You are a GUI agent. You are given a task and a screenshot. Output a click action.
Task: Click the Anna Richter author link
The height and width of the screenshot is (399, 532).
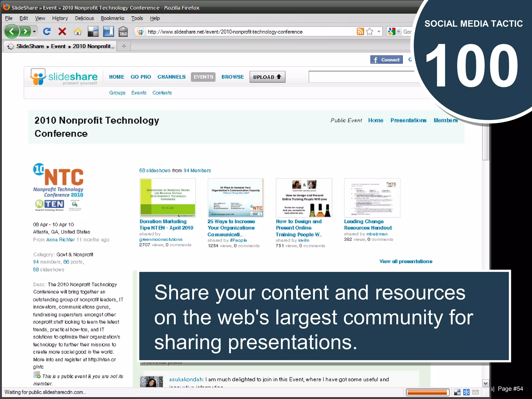61,240
